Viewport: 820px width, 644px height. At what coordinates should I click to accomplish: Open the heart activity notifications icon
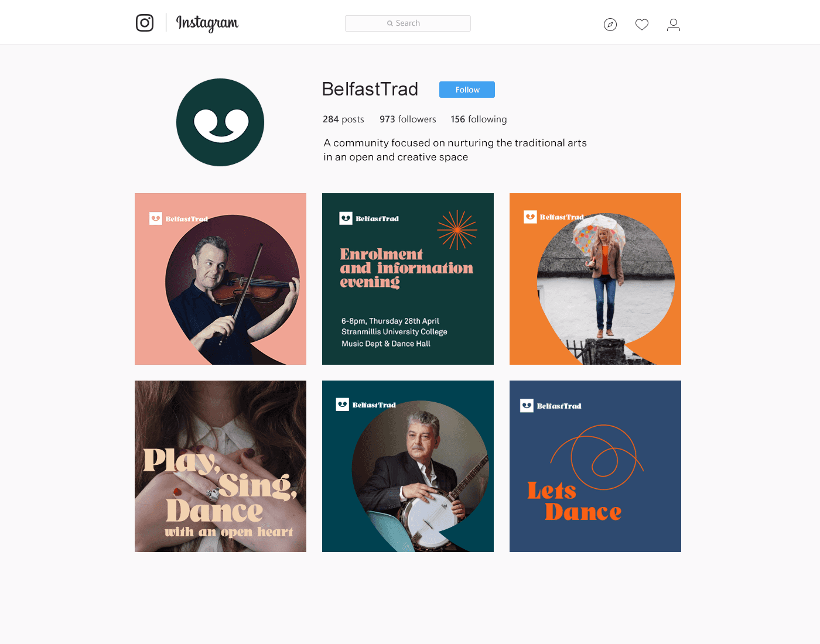click(642, 25)
